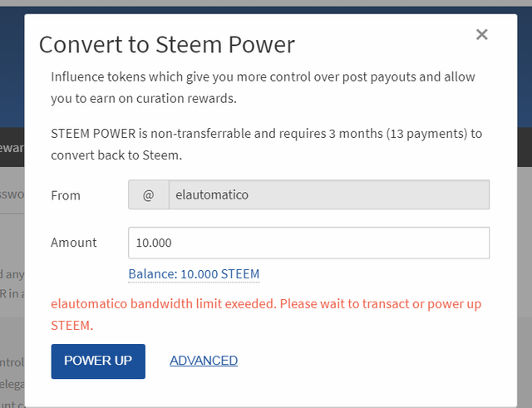Image resolution: width=532 pixels, height=408 pixels.
Task: Click the dimmed 'elega' text behind the dialog
Action: [x=12, y=384]
